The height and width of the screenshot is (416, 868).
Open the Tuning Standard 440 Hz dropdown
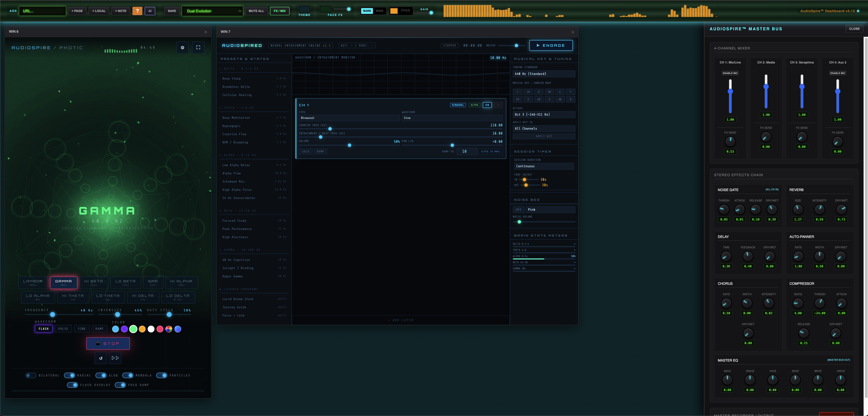(x=544, y=74)
